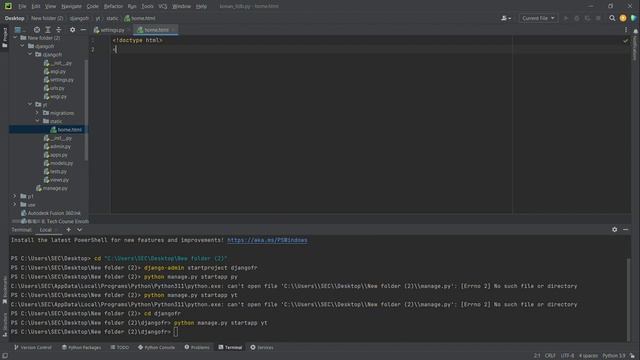The width and height of the screenshot is (640, 360).
Task: Click the UTF-8 encoding in status bar
Action: coord(567,356)
